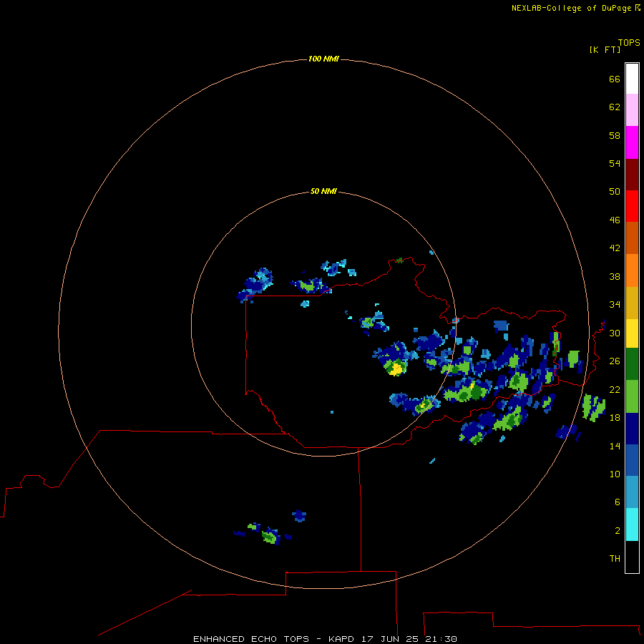
Task: Click the black TH threshold legend swatch
Action: click(632, 557)
